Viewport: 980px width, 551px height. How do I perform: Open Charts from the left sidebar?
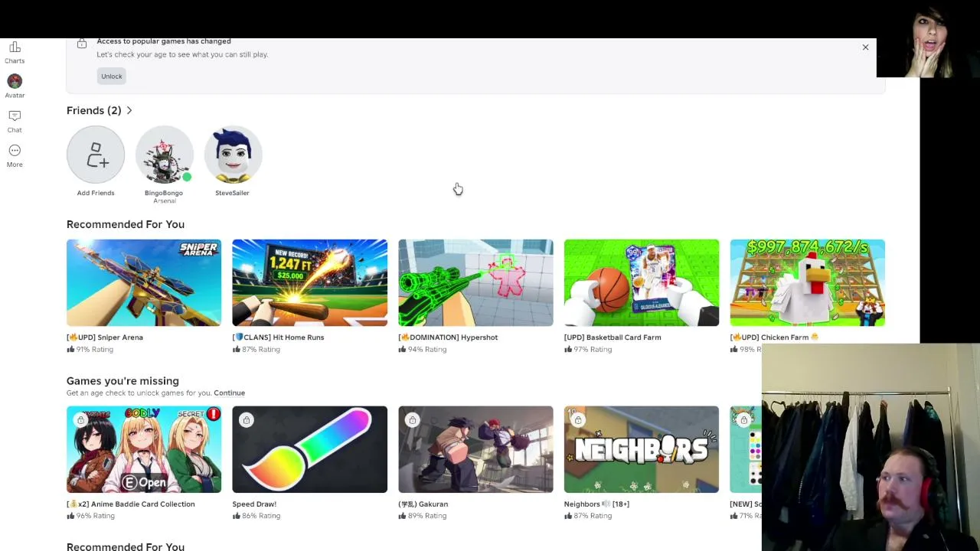click(x=15, y=53)
